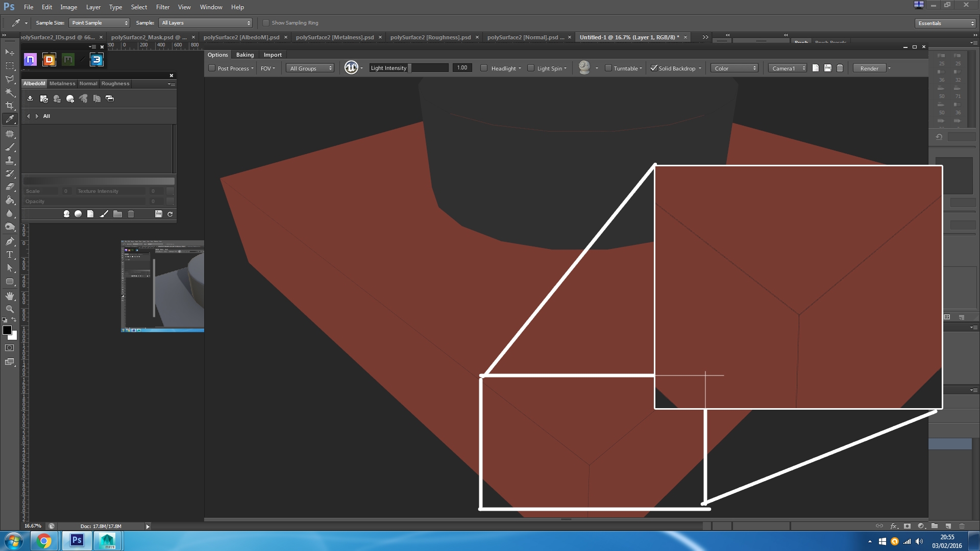Image resolution: width=980 pixels, height=551 pixels.
Task: Click the floppy save icon in AlbedoM panel
Action: pos(158,214)
